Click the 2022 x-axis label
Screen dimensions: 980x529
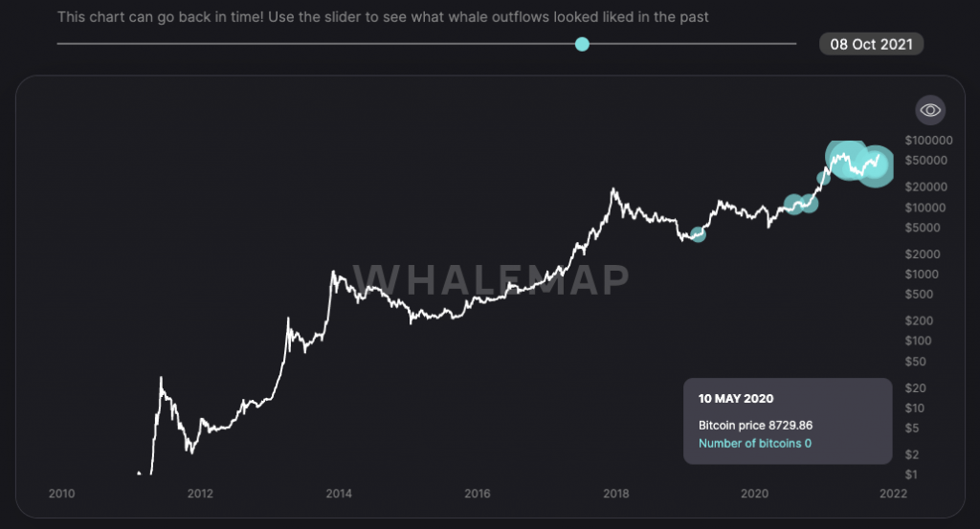(x=893, y=494)
